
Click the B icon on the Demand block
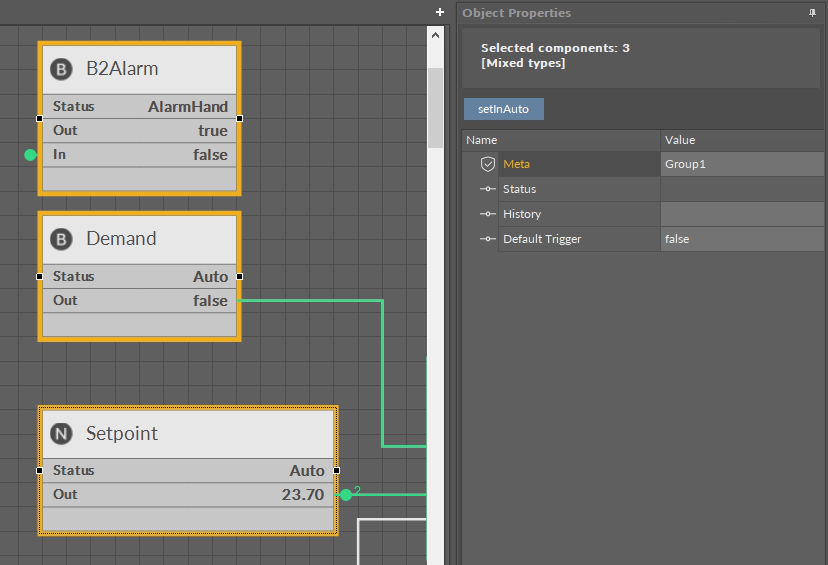click(x=62, y=239)
